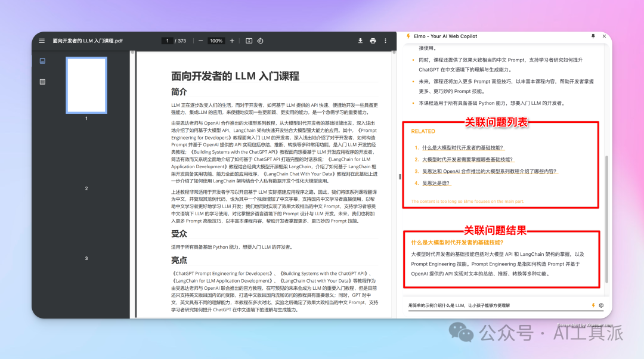
Task: Click the total pages count 373
Action: 182,41
